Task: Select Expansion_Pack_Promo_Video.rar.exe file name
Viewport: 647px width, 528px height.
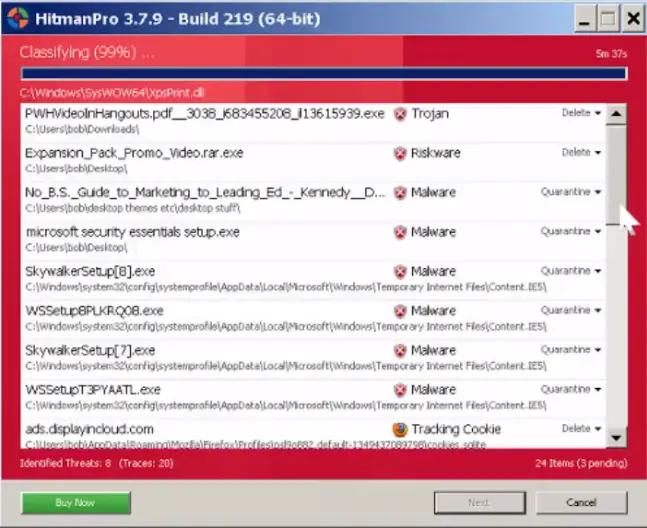Action: [x=134, y=153]
